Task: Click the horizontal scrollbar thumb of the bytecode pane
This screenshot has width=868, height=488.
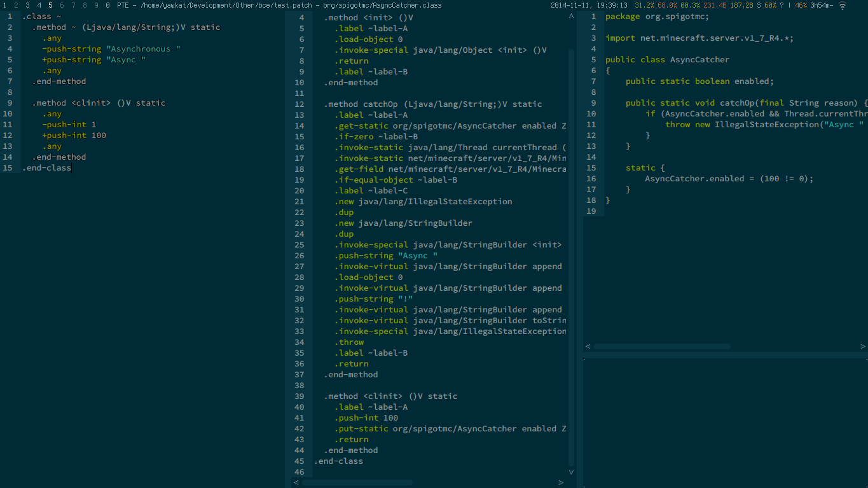Action: [357, 483]
